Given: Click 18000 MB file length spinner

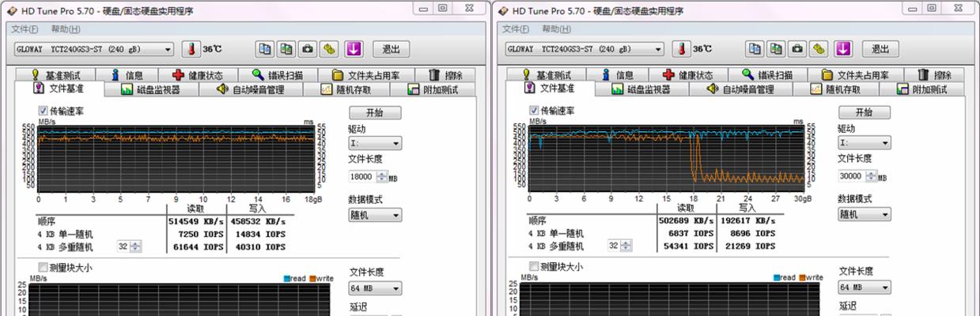Looking at the screenshot, I should pyautogui.click(x=382, y=178).
